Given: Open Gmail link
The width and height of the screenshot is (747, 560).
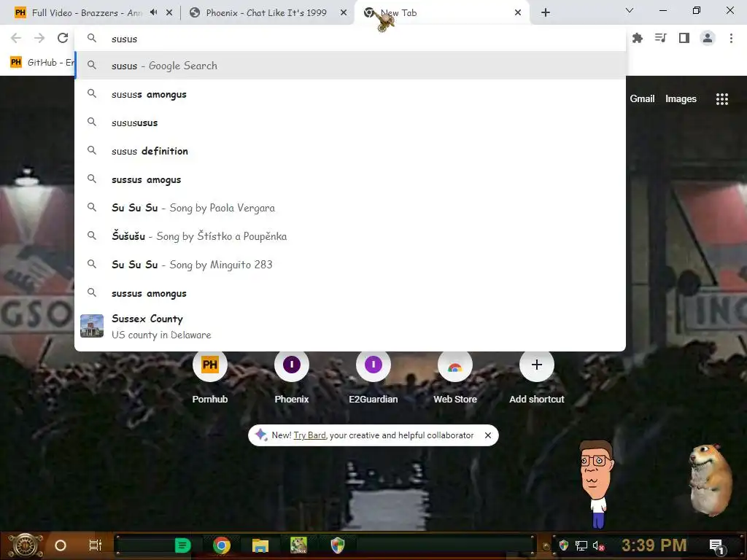Looking at the screenshot, I should click(642, 98).
